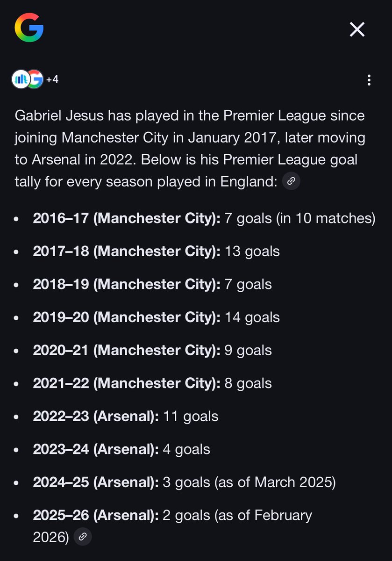Click the 2025–26 Arsenal 2 goals entry
Image resolution: width=392 pixels, height=561 pixels.
(x=172, y=526)
